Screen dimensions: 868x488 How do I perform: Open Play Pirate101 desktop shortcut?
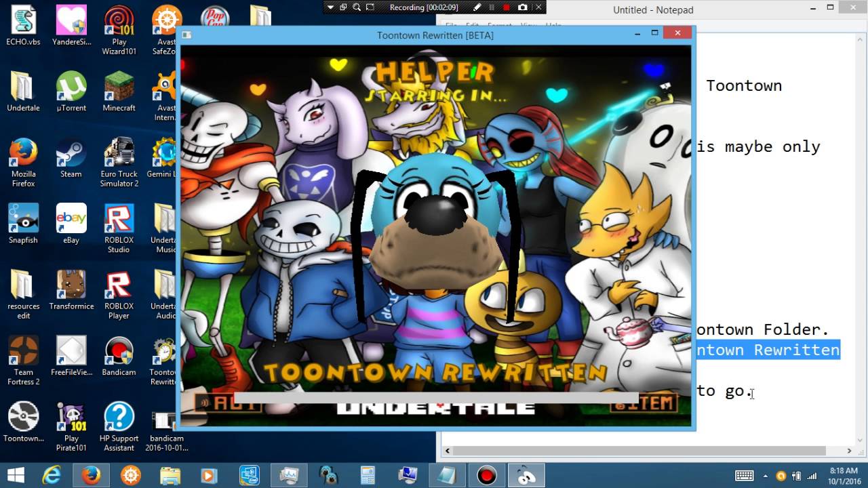coord(71,427)
